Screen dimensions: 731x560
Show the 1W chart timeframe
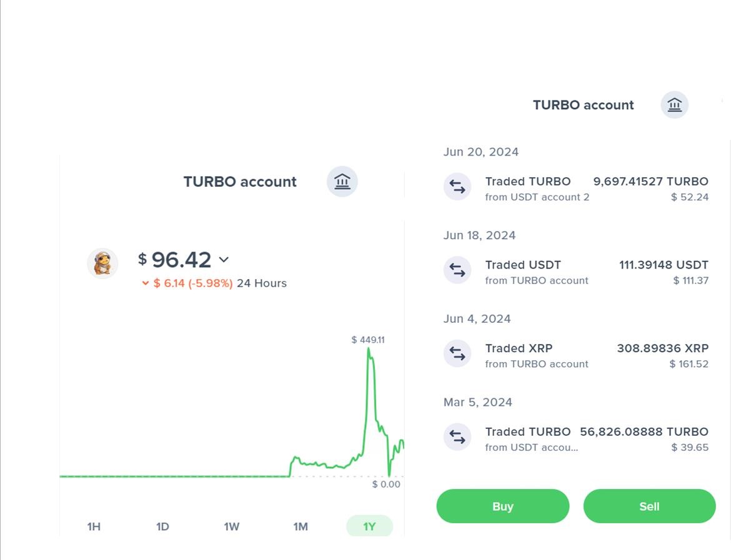(232, 526)
